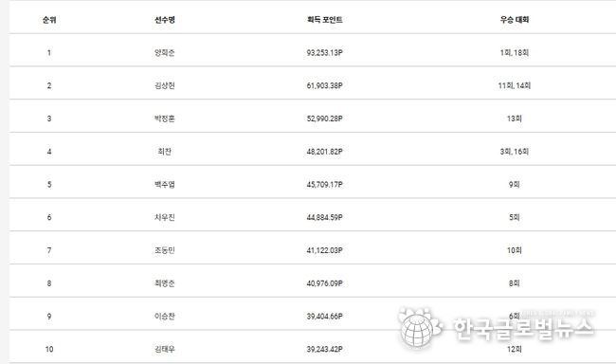Select player name 김태우 in rank 10
Screen dimensions: 616x364
coord(165,349)
